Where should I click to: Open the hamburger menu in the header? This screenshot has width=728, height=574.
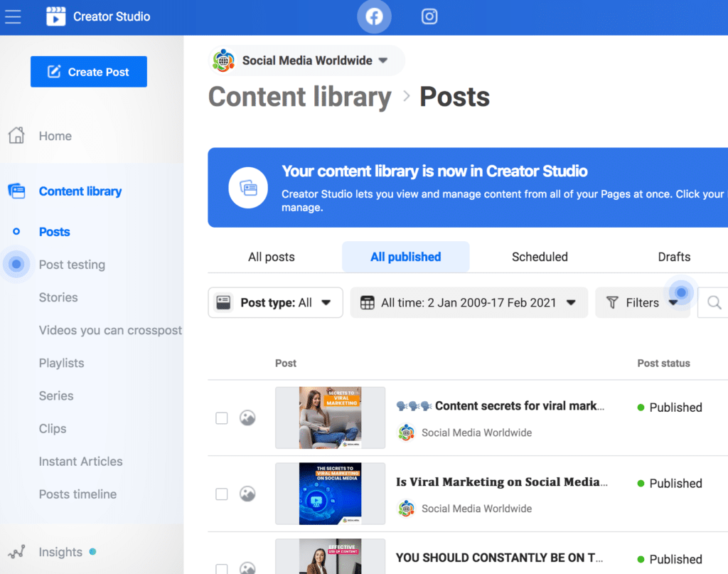(13, 17)
